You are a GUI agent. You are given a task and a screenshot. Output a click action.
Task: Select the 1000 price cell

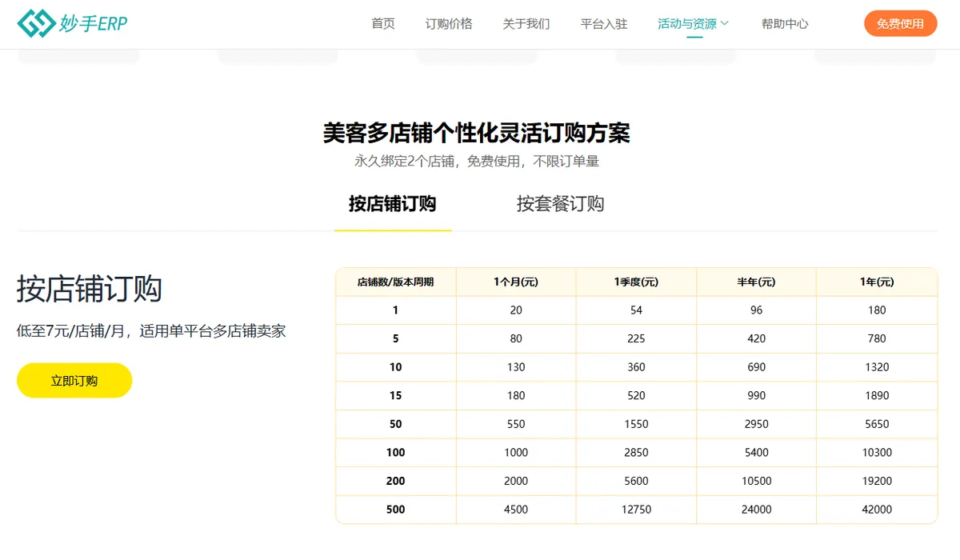(516, 453)
